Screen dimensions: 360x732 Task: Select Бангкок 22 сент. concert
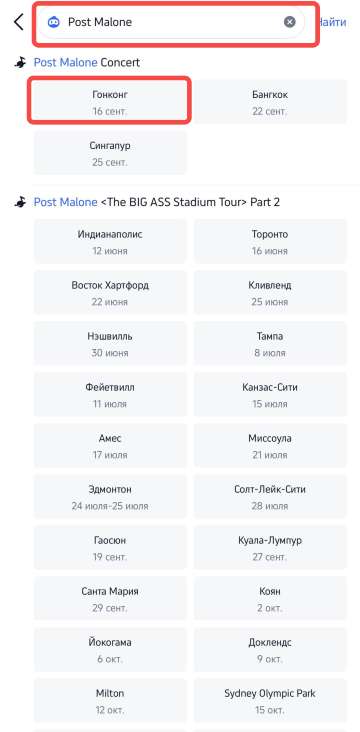tap(270, 103)
